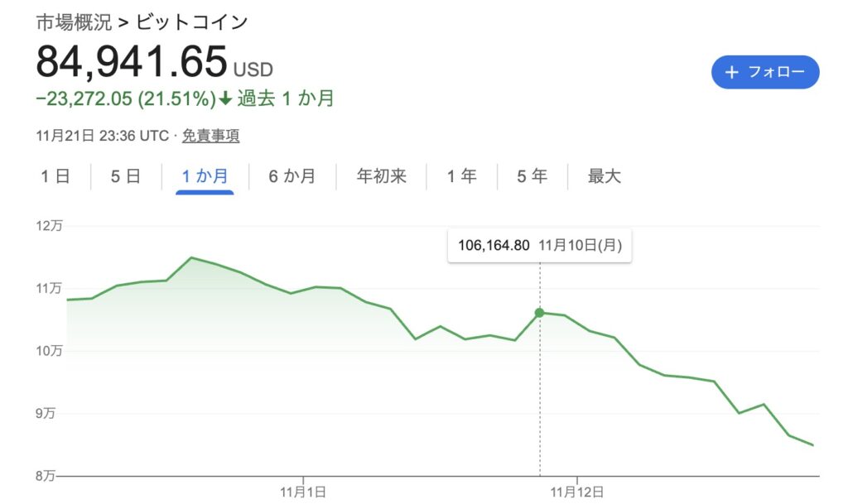
Task: Click the −23,272.05 price change text
Action: (84, 99)
